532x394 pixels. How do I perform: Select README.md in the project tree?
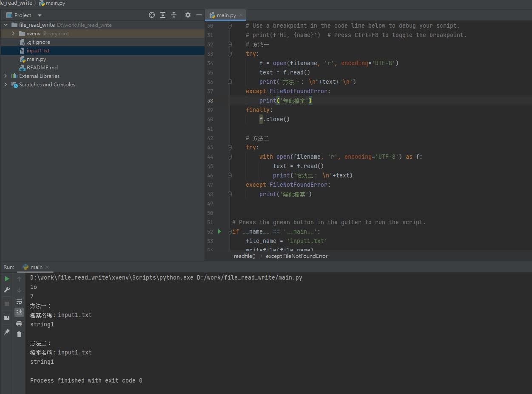42,68
